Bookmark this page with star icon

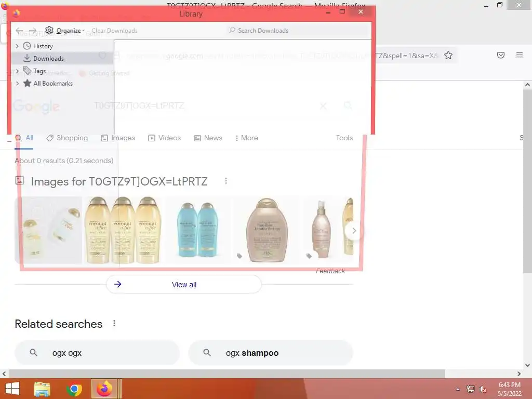448,55
